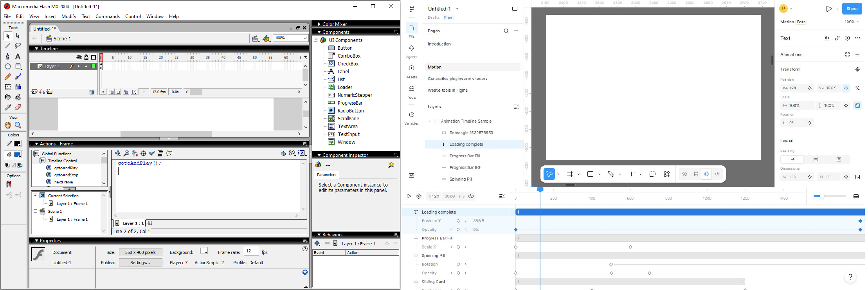Toggle constrain scale proportions icon in Figma

(x=857, y=105)
